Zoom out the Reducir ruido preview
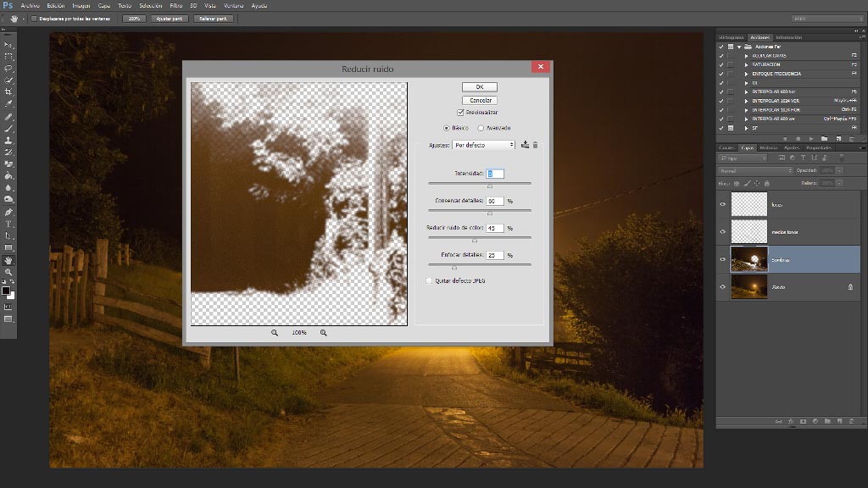Image resolution: width=868 pixels, height=488 pixels. pos(275,332)
